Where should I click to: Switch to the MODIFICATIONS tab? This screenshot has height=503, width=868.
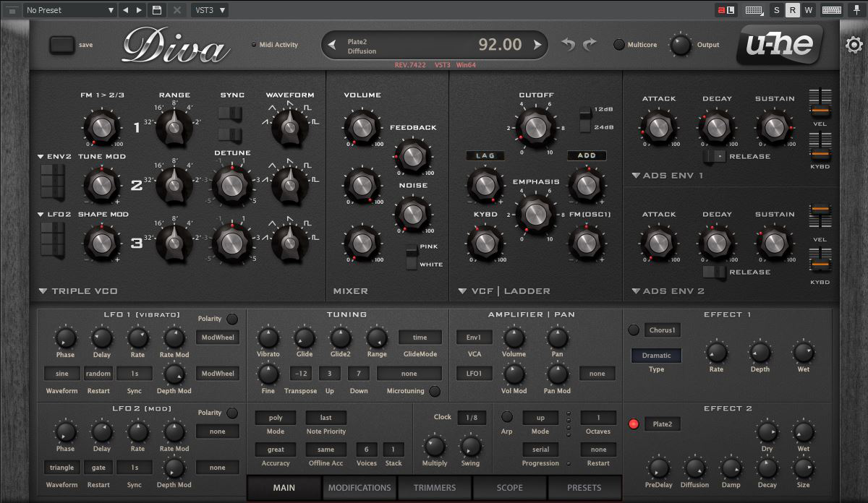pyautogui.click(x=359, y=488)
